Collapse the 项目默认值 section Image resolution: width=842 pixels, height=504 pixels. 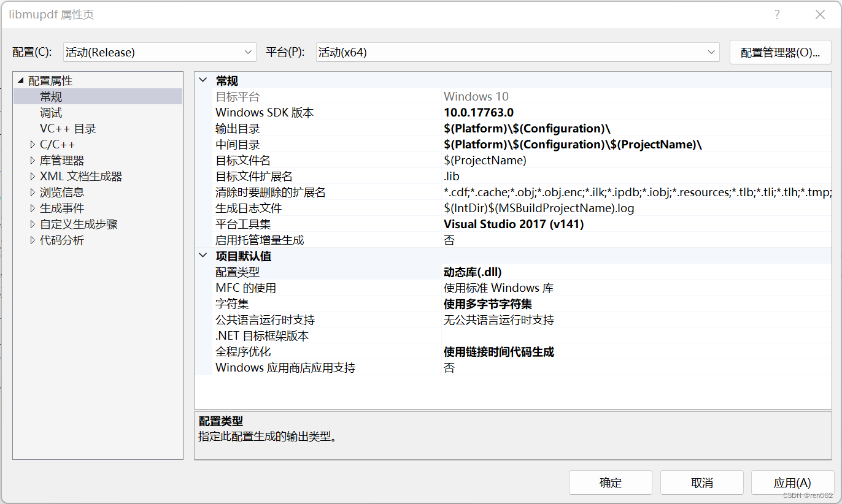(203, 256)
